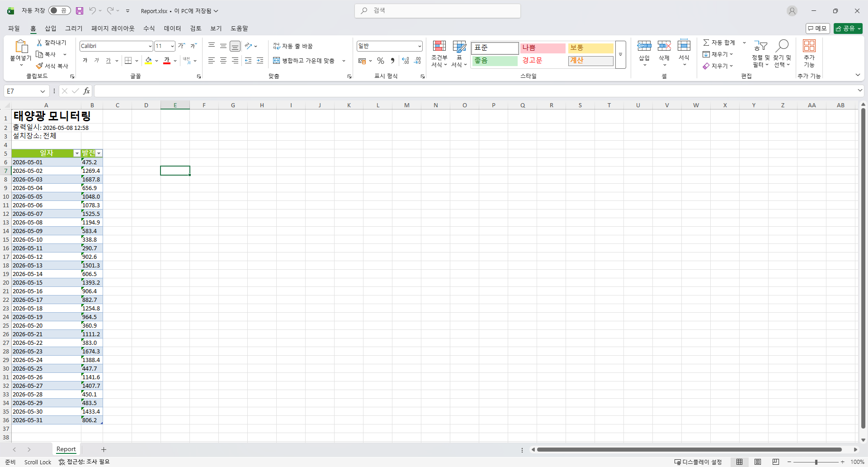Apply comma style number format
The height and width of the screenshot is (467, 868).
pos(392,61)
